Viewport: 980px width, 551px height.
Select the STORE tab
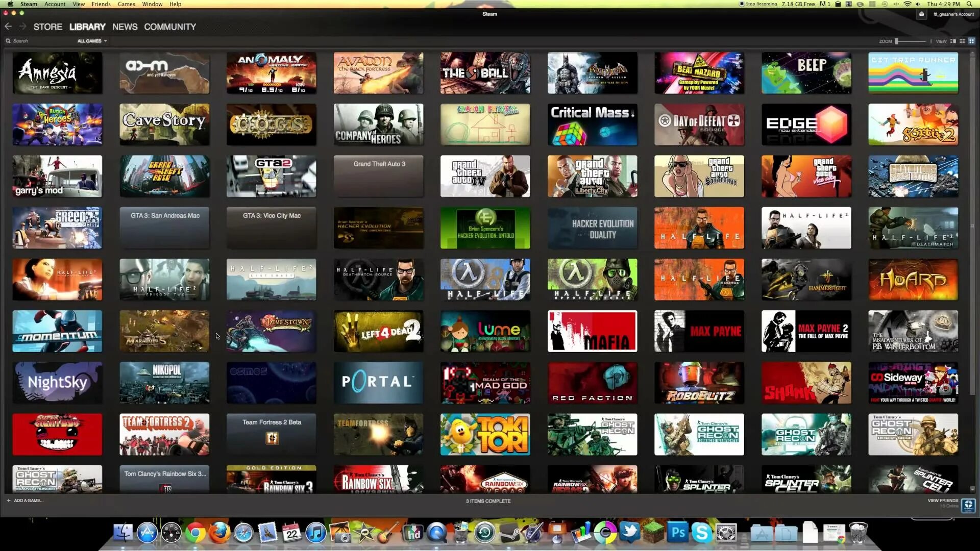(48, 27)
